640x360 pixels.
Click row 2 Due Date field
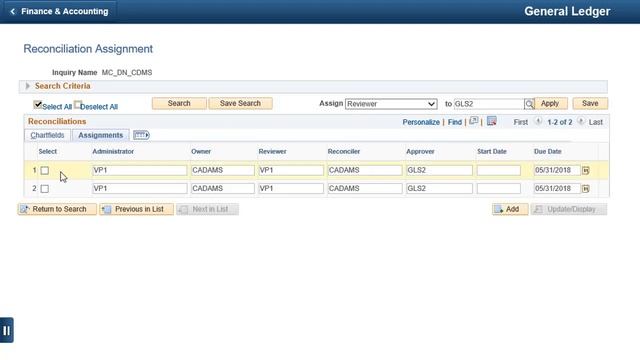tap(557, 189)
